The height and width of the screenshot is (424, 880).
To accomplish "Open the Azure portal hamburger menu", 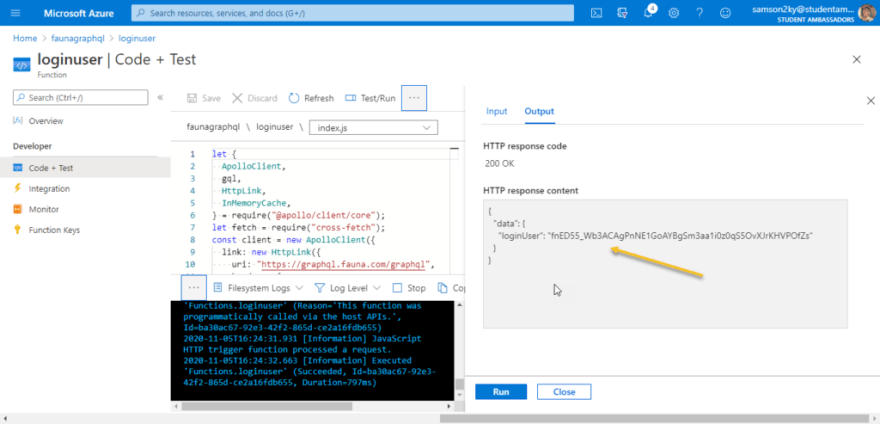I will pyautogui.click(x=16, y=13).
